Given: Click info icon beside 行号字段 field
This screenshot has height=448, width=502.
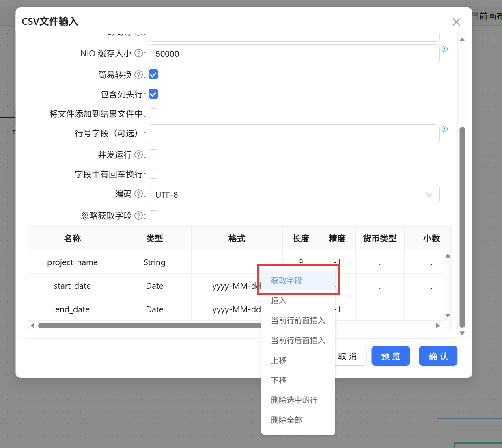Looking at the screenshot, I should click(444, 129).
